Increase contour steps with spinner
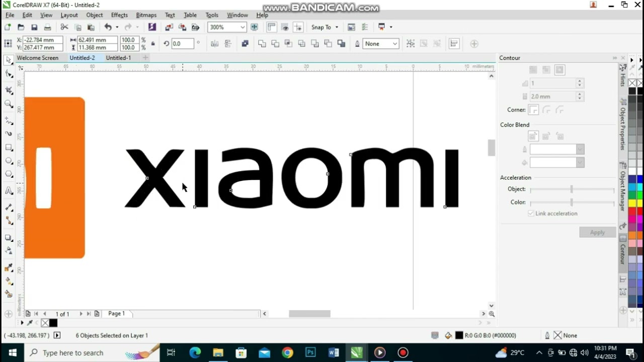644x362 pixels. tap(580, 81)
